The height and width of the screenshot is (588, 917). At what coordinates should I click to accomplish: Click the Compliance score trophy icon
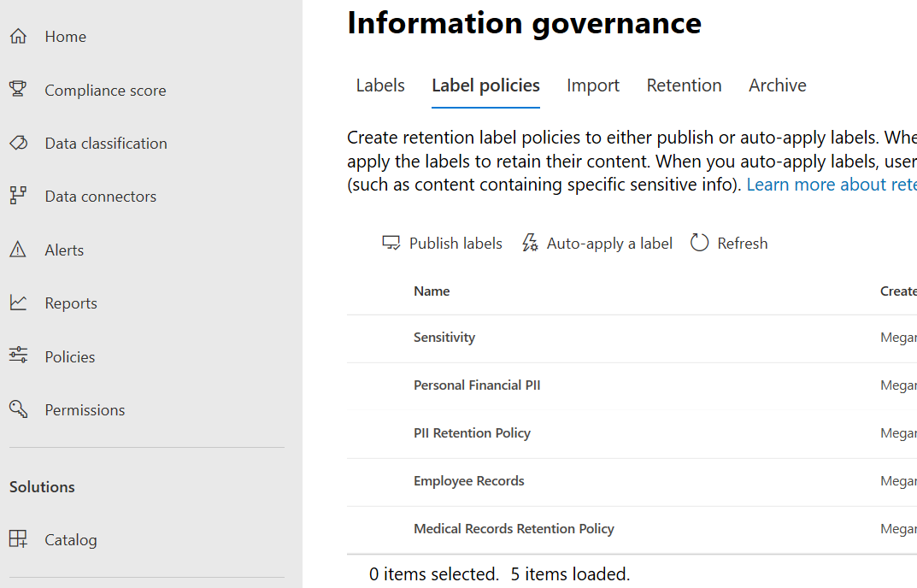pyautogui.click(x=18, y=89)
